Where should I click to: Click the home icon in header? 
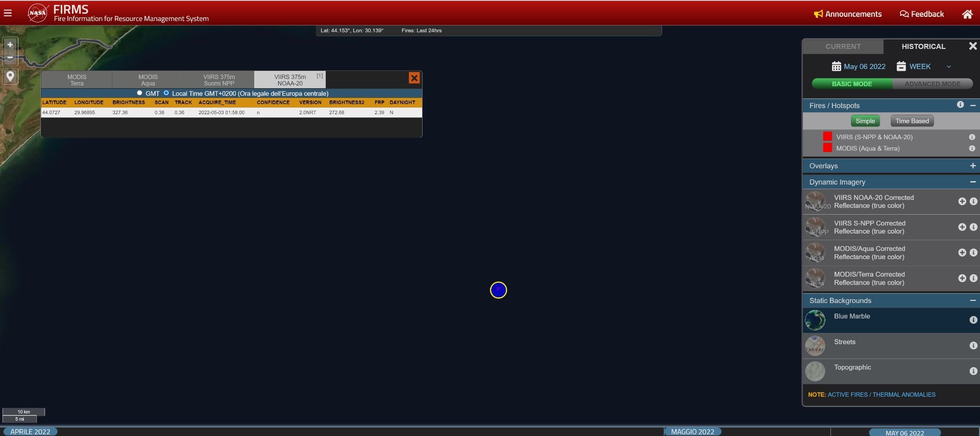pos(967,14)
